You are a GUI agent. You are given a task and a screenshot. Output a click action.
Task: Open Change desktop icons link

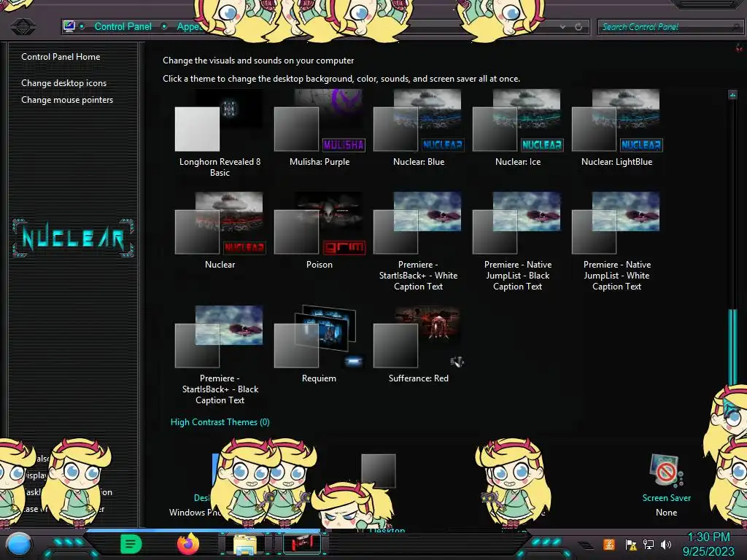[64, 83]
